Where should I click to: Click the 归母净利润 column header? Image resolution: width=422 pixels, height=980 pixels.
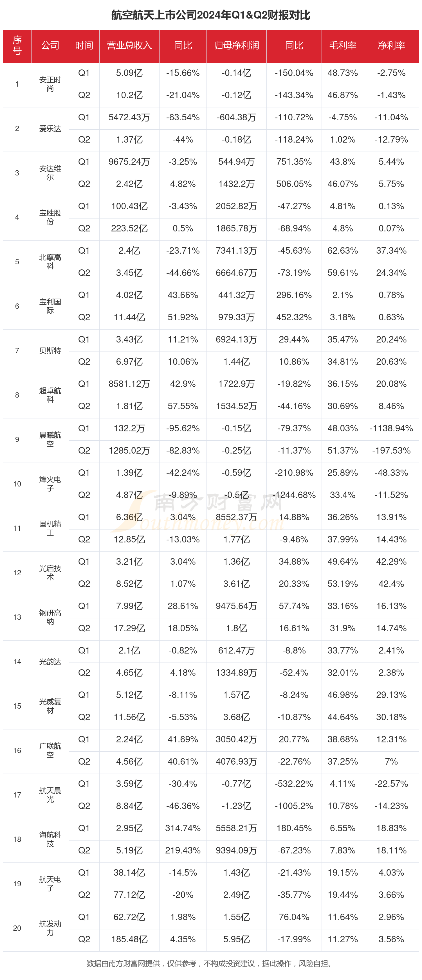point(236,46)
